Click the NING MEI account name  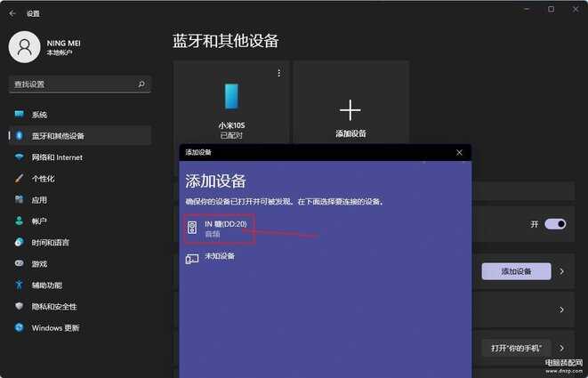pos(64,44)
